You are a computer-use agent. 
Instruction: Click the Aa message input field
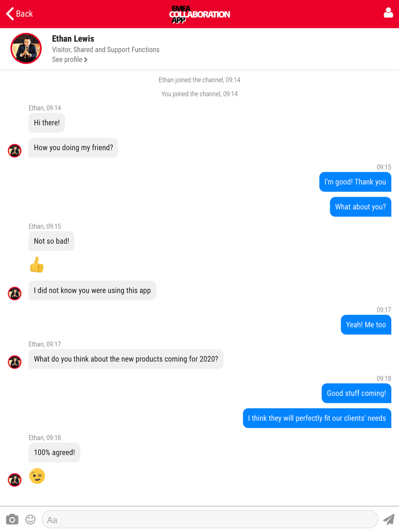pos(210,519)
